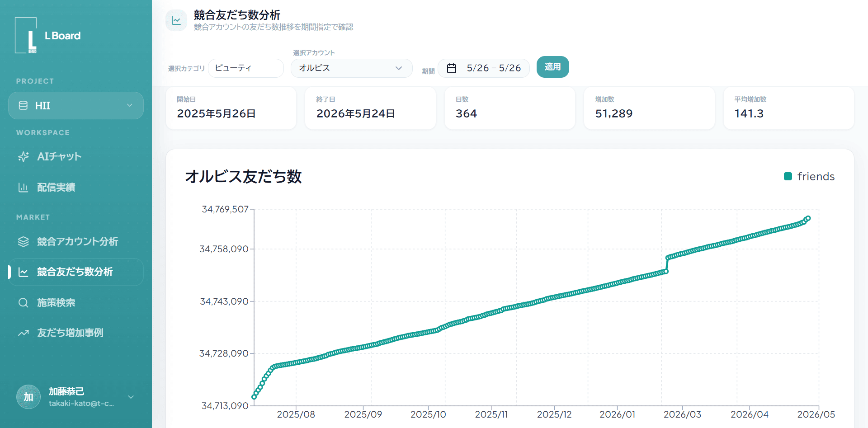The height and width of the screenshot is (428, 868).
Task: Open AIチャット in the sidebar
Action: tap(76, 157)
